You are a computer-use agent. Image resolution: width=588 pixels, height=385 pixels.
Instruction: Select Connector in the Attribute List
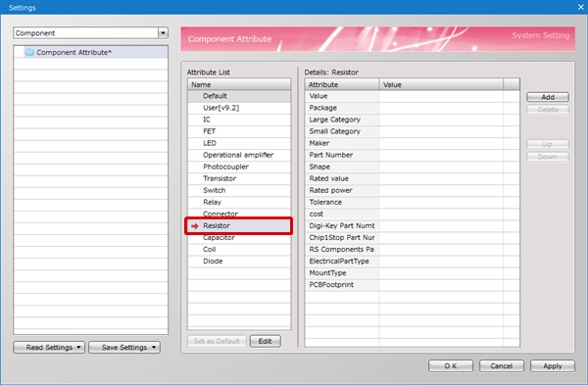(239, 214)
